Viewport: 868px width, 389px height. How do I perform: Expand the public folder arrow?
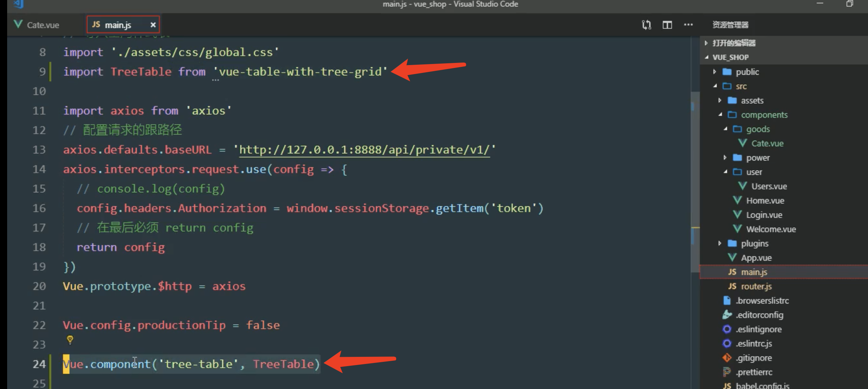[x=715, y=72]
